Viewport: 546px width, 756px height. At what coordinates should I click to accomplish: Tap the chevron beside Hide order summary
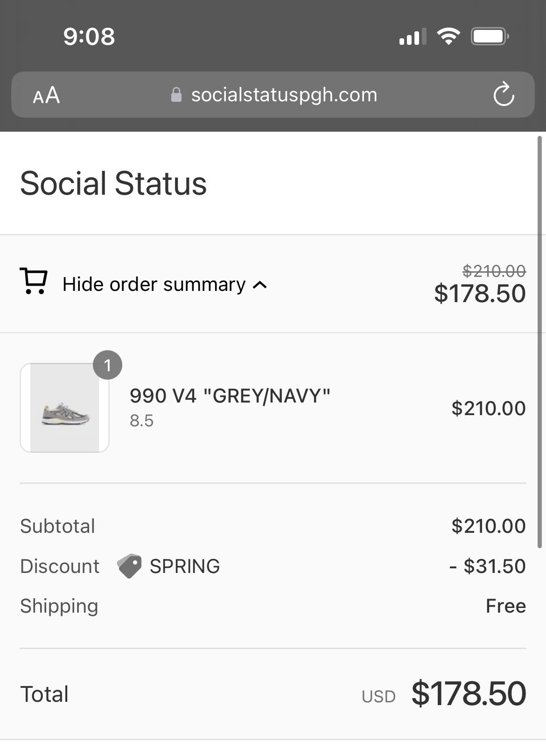pos(259,285)
